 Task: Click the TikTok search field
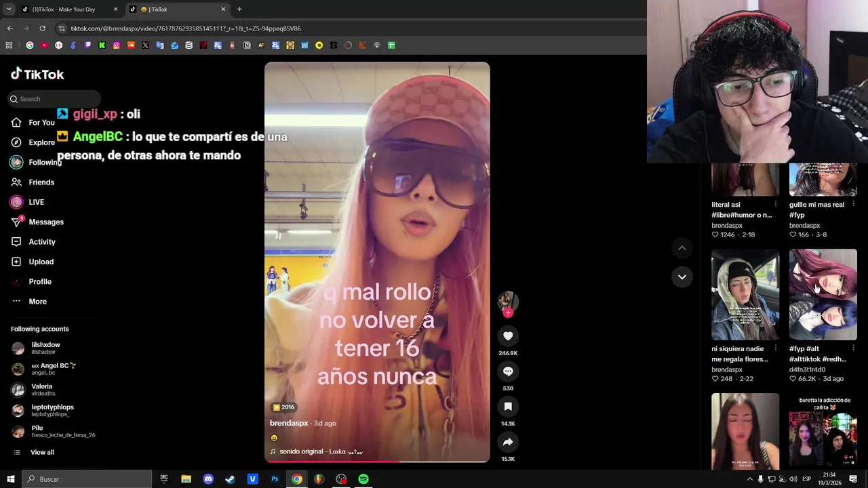point(54,99)
